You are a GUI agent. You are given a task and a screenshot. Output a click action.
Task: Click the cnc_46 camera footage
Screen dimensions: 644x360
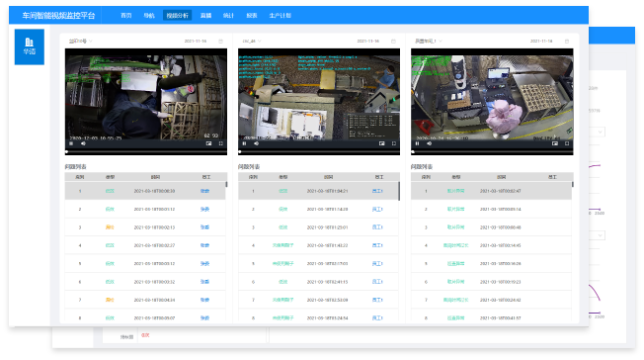coord(319,97)
